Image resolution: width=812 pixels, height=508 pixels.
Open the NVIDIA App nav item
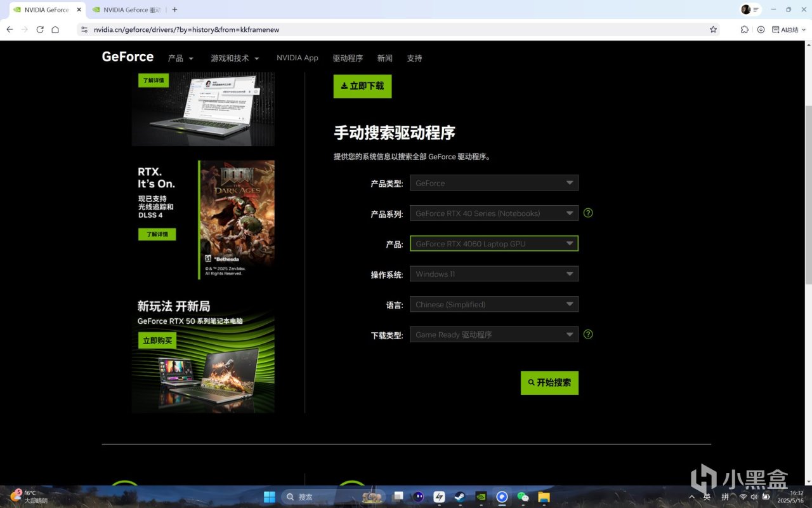pos(298,58)
